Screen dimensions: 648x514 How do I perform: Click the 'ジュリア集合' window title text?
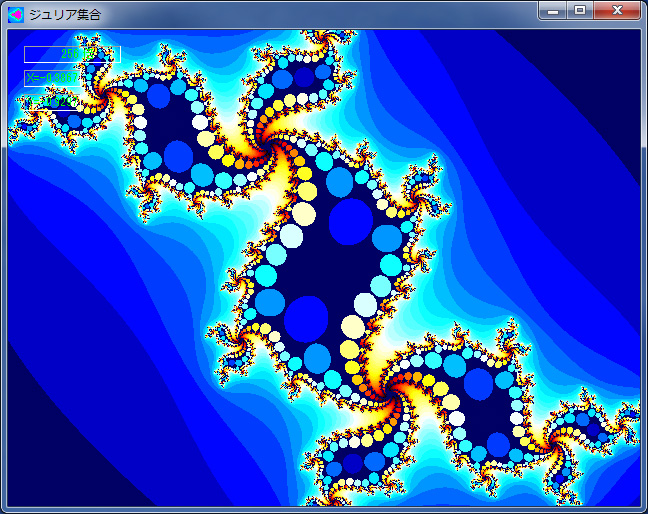pos(65,15)
